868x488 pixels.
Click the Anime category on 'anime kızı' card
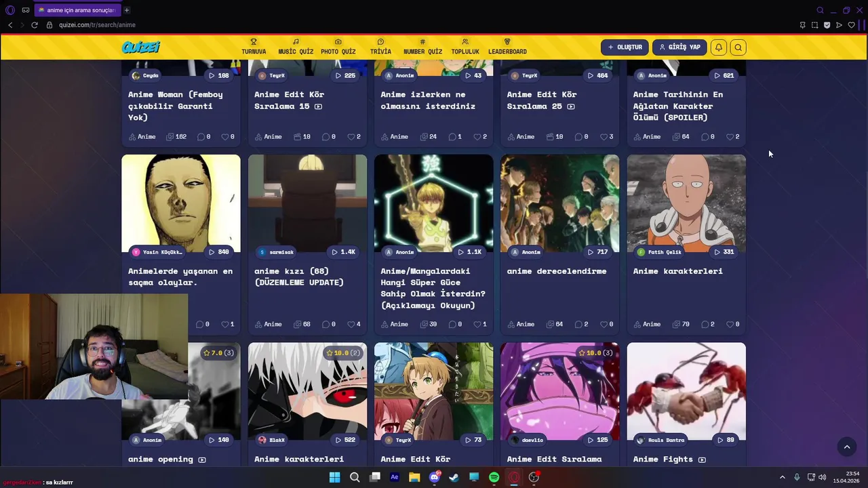tap(269, 325)
